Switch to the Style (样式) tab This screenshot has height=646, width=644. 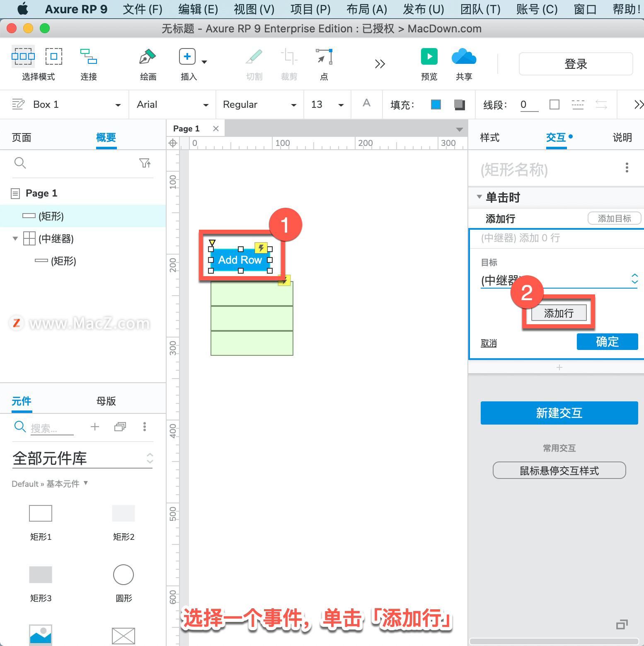click(490, 137)
